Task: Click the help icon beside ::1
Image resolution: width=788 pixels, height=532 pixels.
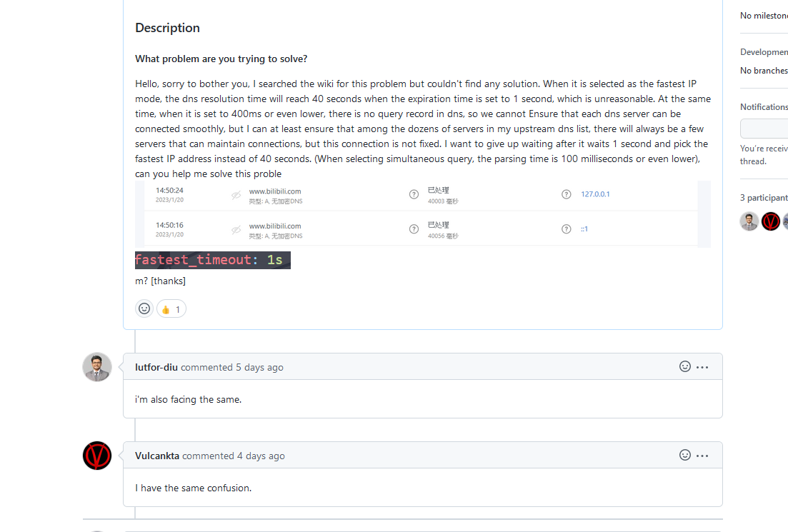Action: click(x=567, y=229)
